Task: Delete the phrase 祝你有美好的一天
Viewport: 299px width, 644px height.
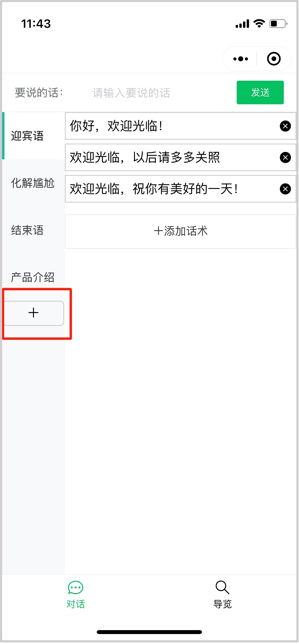Action: tap(285, 189)
